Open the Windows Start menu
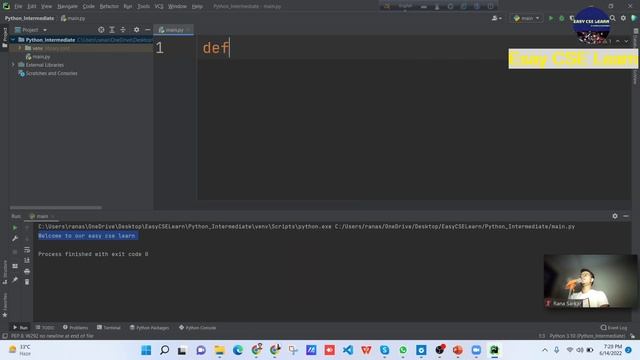640x360 pixels. [146, 350]
